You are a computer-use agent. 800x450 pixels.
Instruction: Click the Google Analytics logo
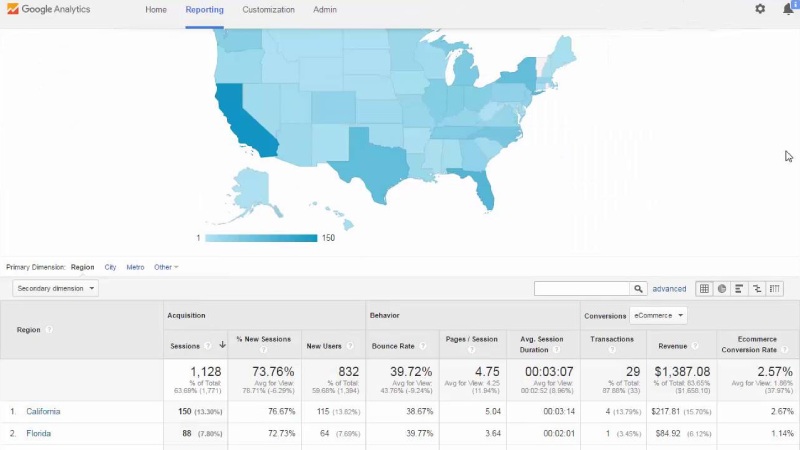(48, 9)
